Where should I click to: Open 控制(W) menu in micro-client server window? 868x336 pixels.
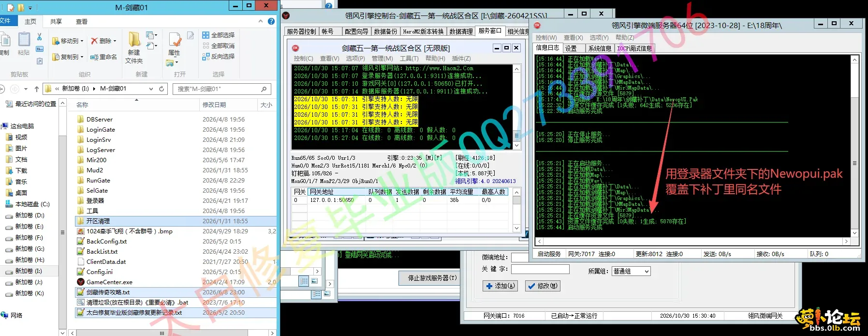point(546,37)
